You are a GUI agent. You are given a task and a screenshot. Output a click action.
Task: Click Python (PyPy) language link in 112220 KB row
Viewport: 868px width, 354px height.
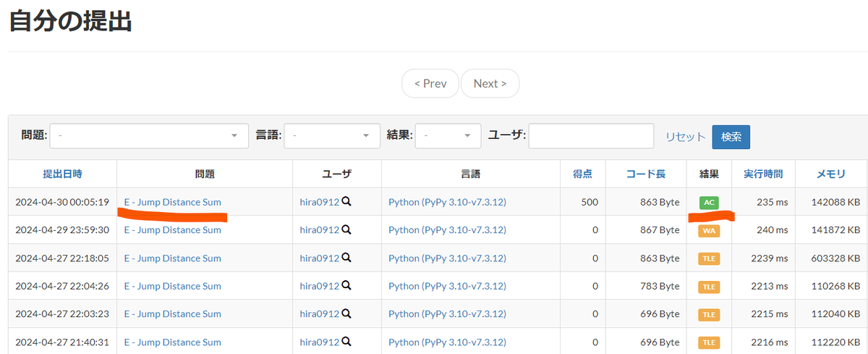click(447, 342)
